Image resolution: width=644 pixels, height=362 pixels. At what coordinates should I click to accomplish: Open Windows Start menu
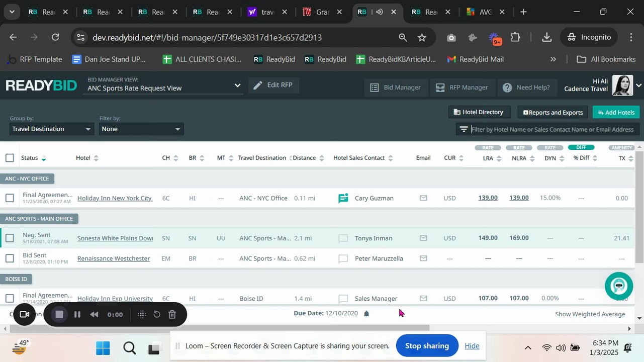(x=103, y=348)
